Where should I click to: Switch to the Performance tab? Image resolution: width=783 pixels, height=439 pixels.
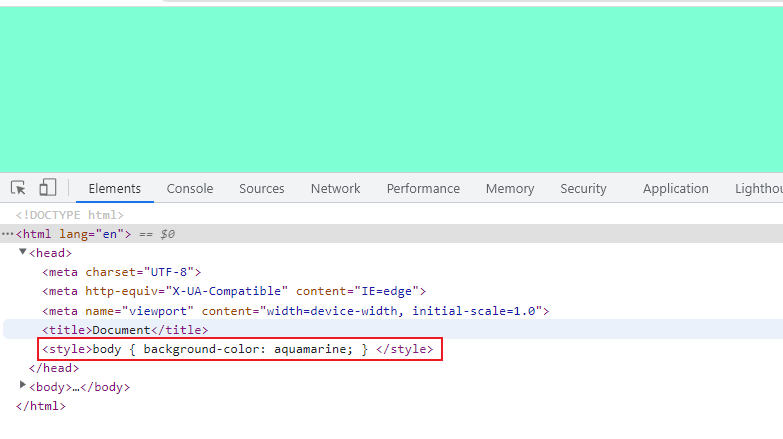click(x=423, y=188)
